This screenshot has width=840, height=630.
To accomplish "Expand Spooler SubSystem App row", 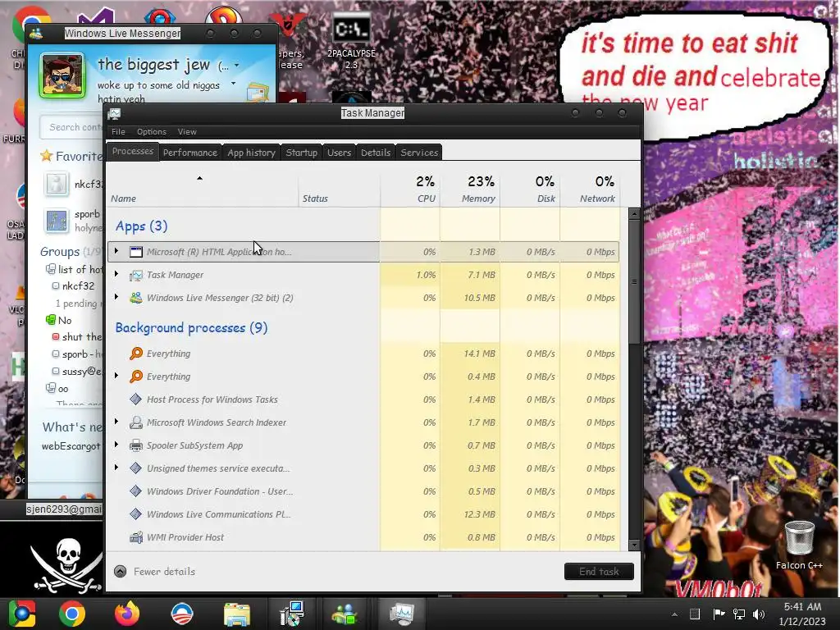I will (116, 445).
